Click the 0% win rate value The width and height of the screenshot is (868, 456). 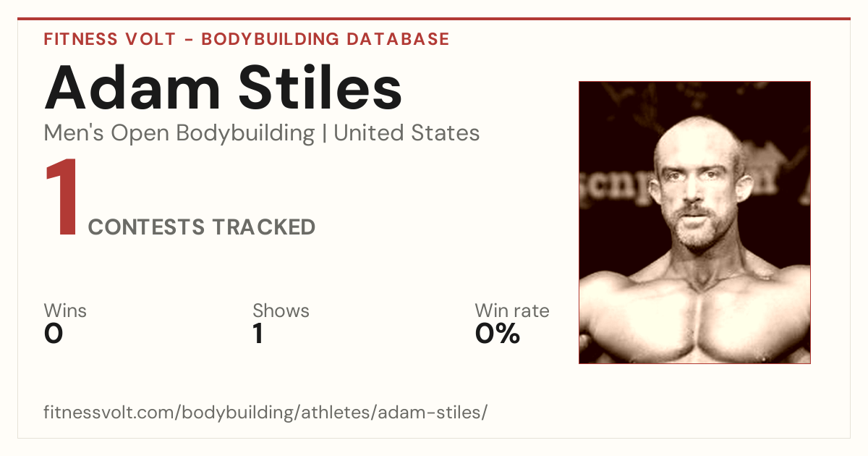tap(498, 334)
